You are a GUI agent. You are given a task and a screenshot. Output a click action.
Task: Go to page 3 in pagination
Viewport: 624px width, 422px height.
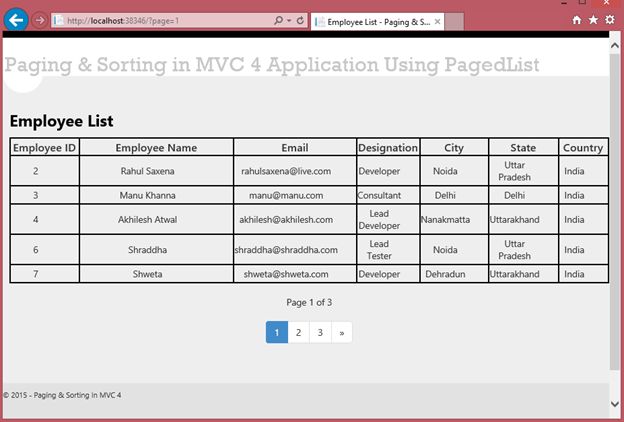[320, 332]
